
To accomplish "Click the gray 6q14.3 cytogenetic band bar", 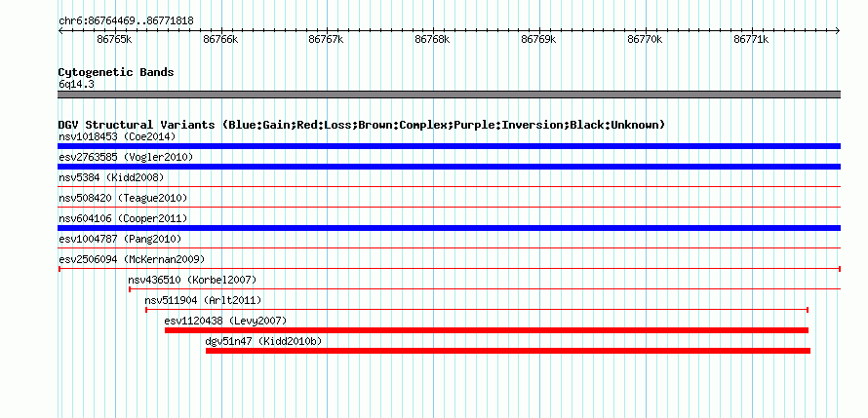I will [x=449, y=95].
